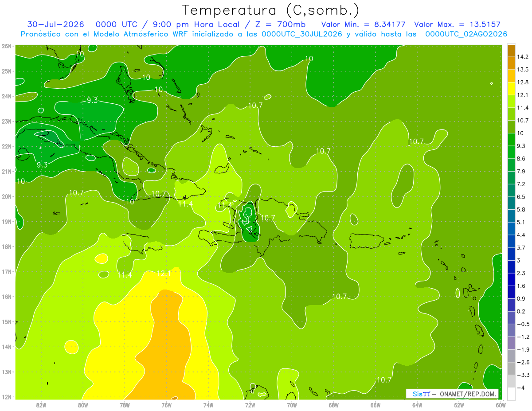Click the "-4" color scale label
This screenshot has width=532, height=411.
tap(521, 388)
